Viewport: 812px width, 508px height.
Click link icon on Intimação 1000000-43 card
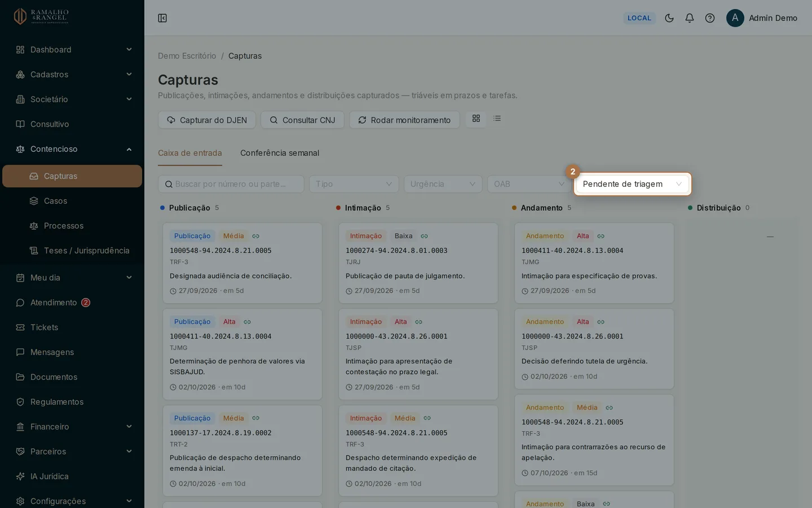pos(419,322)
